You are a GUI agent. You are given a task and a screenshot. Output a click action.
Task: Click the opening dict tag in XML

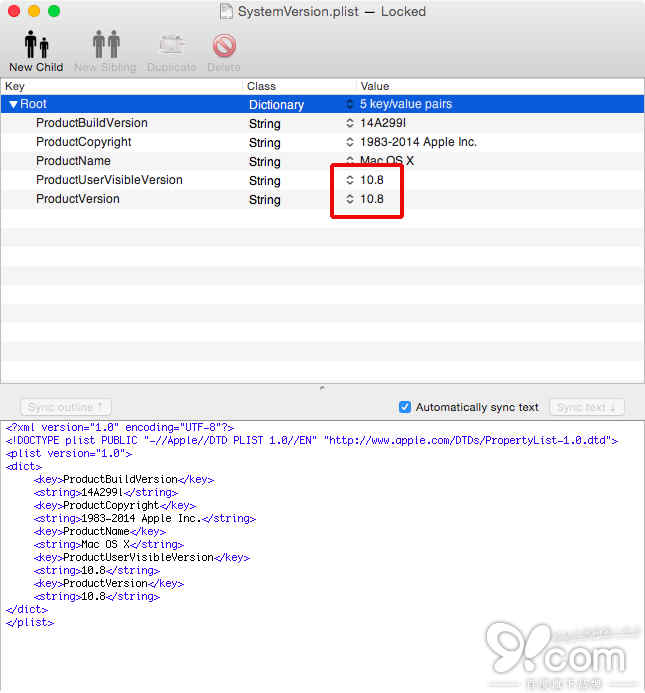(x=24, y=466)
